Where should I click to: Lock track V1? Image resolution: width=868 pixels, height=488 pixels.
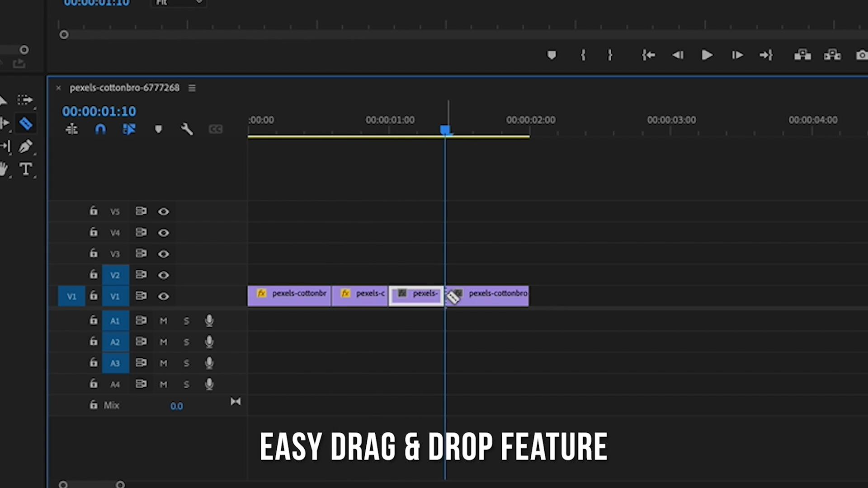pos(93,295)
